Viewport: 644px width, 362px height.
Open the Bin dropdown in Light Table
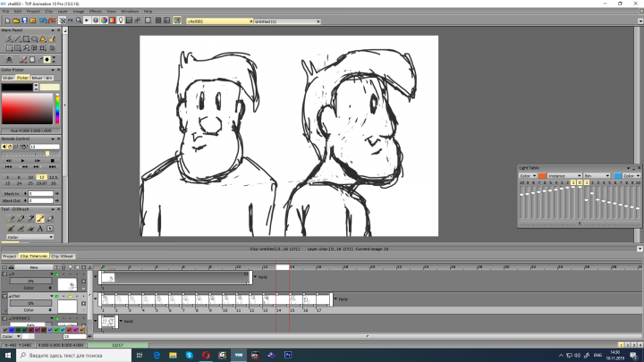[597, 176]
